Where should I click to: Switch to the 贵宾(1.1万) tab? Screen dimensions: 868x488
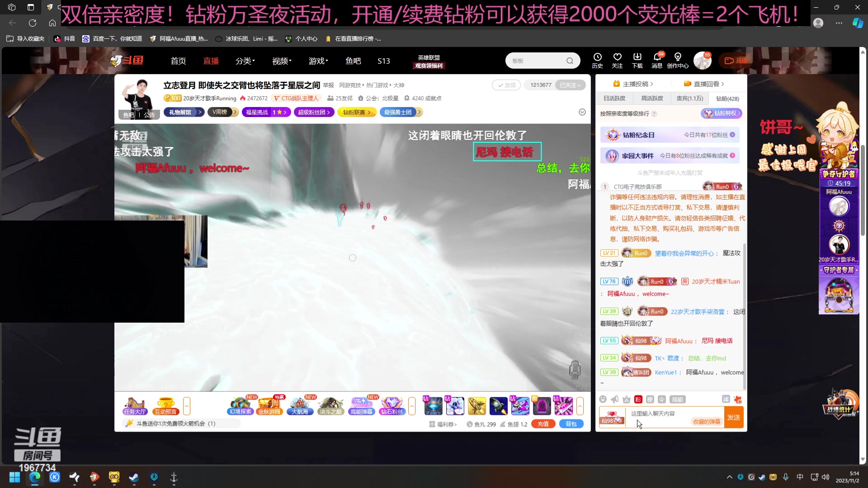[690, 99]
